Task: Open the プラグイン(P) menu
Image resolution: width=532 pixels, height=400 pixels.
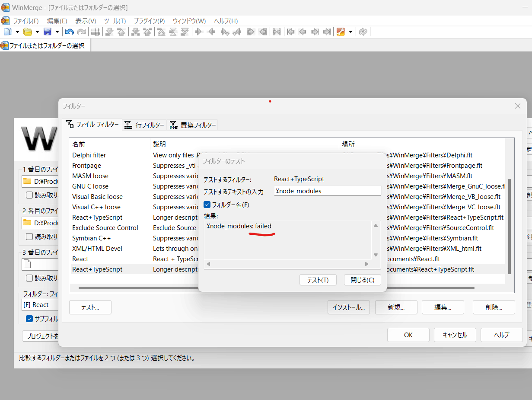Action: click(x=149, y=21)
